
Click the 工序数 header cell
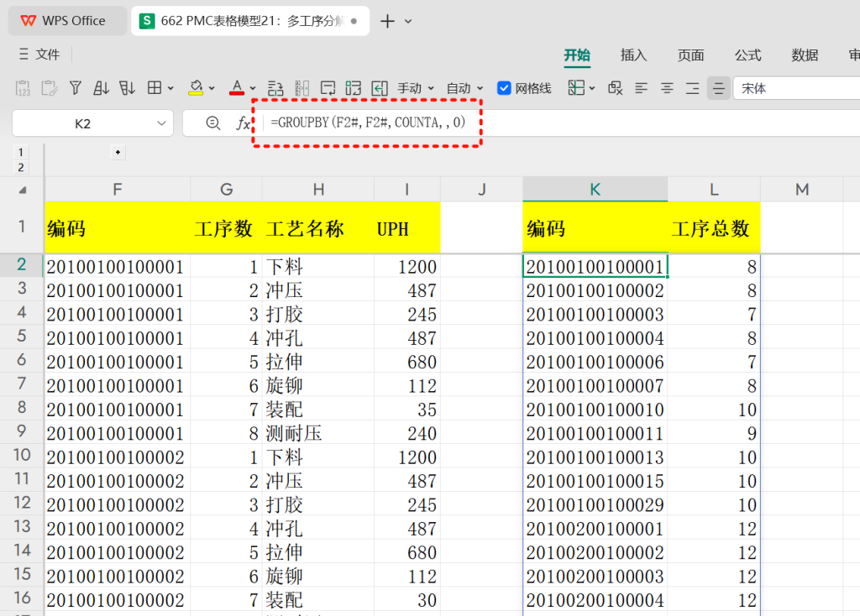pyautogui.click(x=226, y=228)
